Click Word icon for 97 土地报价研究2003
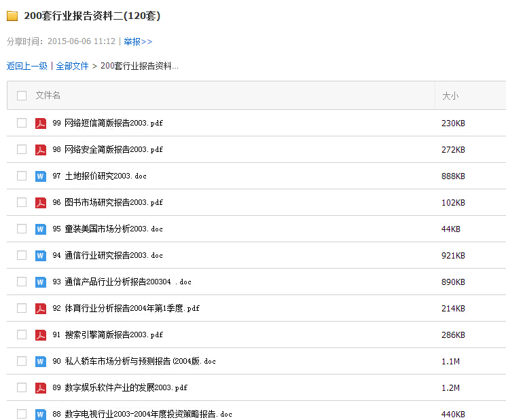This screenshot has width=506, height=420. pyautogui.click(x=41, y=176)
